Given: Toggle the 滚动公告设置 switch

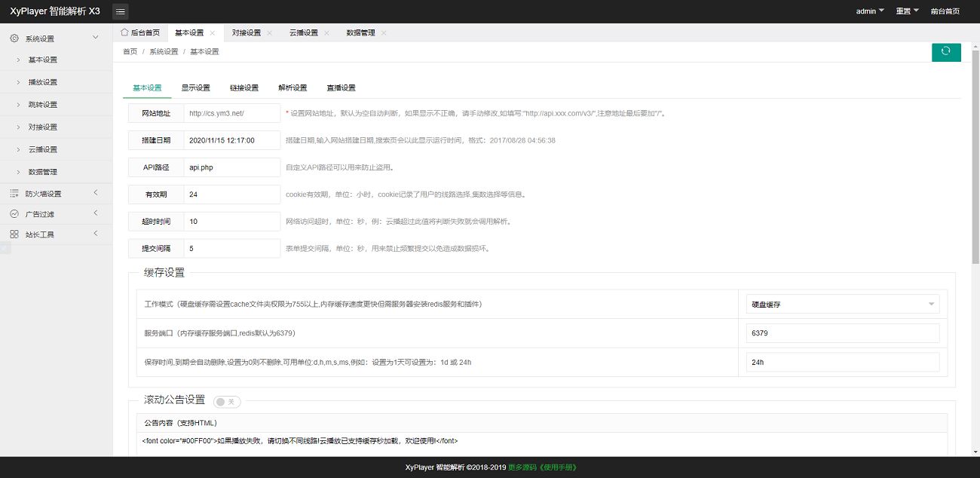Looking at the screenshot, I should [x=227, y=402].
